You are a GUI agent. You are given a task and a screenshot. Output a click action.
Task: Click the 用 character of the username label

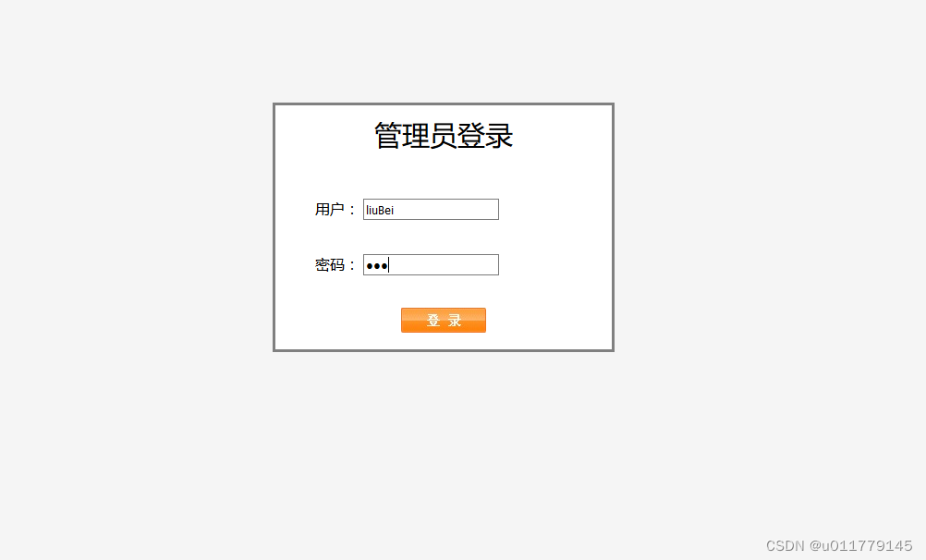323,209
